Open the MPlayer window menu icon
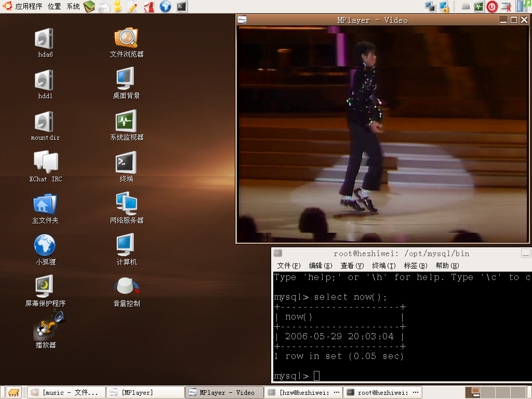The image size is (532, 399). coord(242,20)
